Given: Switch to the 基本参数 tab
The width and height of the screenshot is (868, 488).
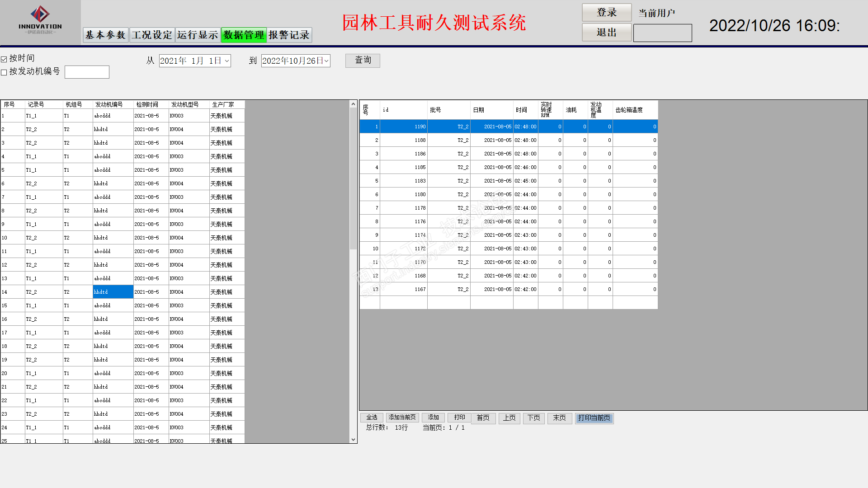Looking at the screenshot, I should [105, 35].
